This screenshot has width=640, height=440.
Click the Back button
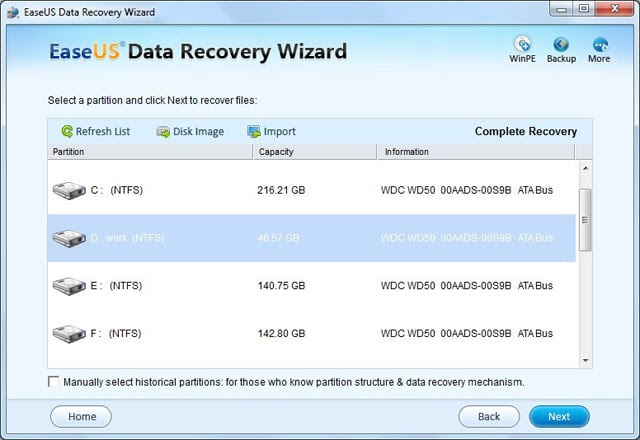pyautogui.click(x=489, y=417)
